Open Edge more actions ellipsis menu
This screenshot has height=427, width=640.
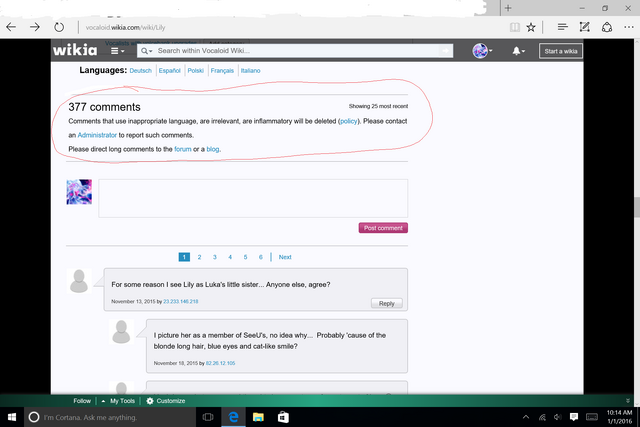coord(629,27)
